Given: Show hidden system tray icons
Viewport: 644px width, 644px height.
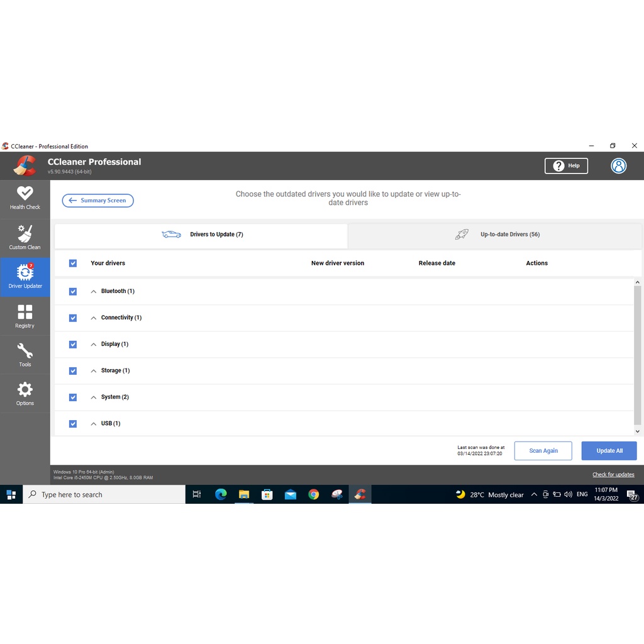Looking at the screenshot, I should [x=534, y=494].
